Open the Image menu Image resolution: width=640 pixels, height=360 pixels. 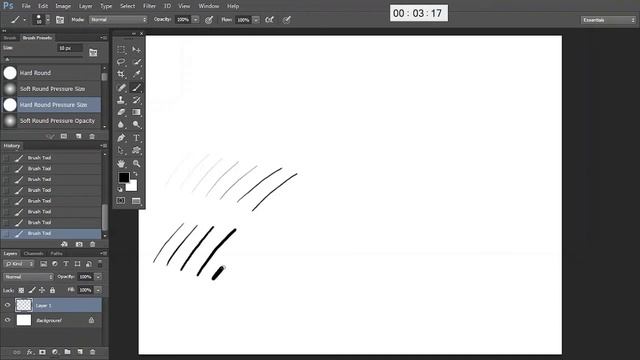(x=63, y=6)
